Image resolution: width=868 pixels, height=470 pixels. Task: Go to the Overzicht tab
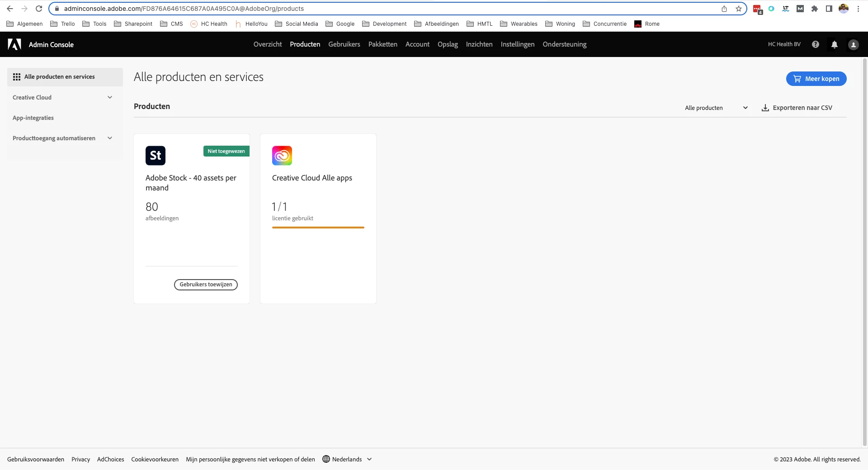[x=268, y=44]
